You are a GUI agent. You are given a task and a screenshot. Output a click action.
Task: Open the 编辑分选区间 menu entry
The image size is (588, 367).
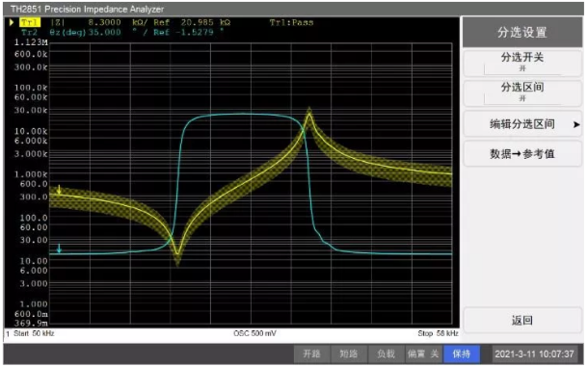(x=522, y=124)
